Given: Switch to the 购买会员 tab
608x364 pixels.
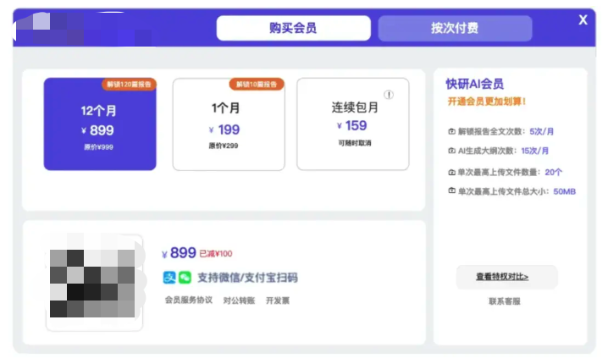Looking at the screenshot, I should pos(294,28).
